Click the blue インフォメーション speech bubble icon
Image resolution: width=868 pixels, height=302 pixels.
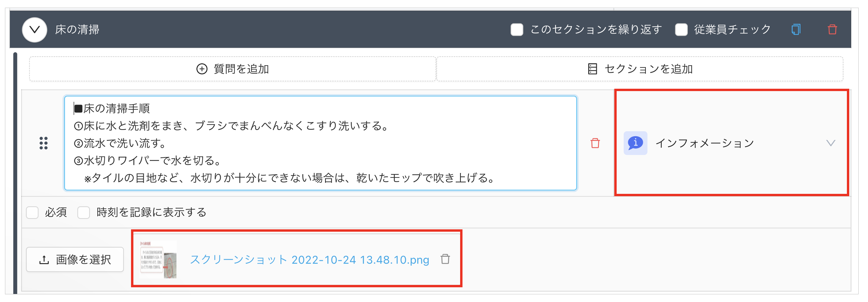pyautogui.click(x=635, y=143)
